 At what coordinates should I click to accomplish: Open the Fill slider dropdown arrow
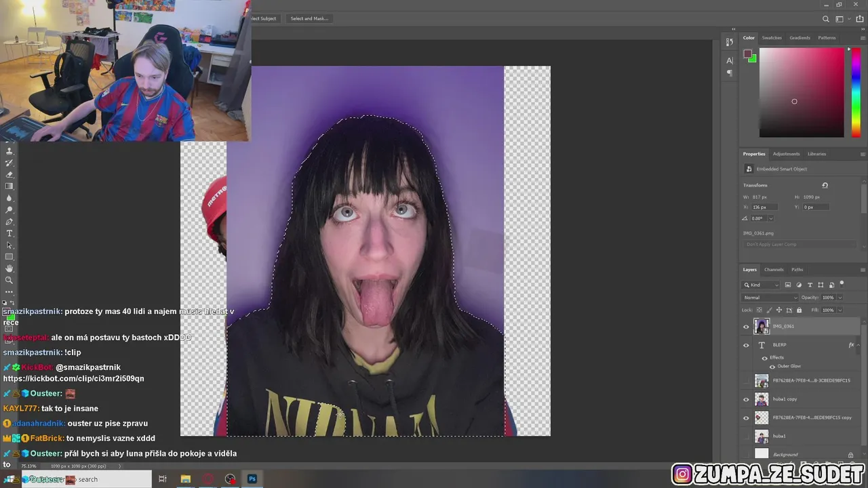(840, 310)
